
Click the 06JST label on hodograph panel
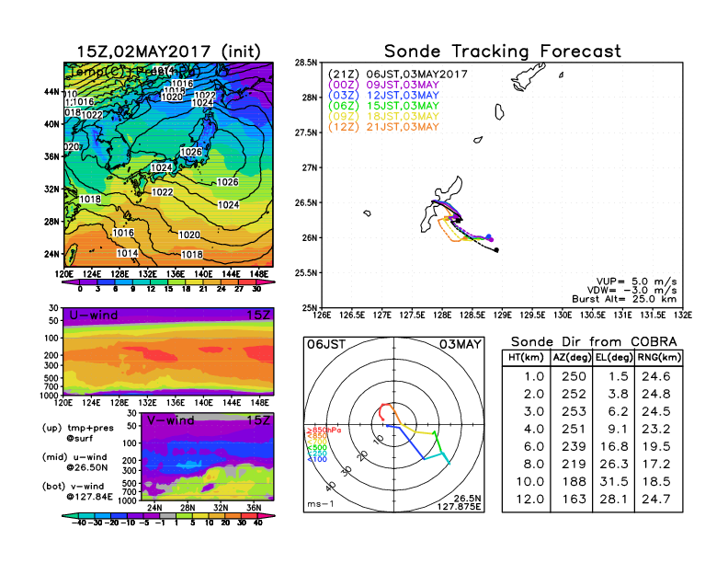[324, 344]
